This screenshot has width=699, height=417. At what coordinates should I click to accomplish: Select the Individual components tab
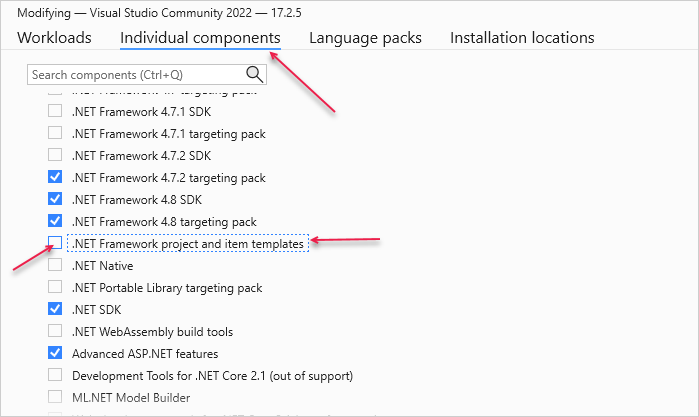[200, 38]
